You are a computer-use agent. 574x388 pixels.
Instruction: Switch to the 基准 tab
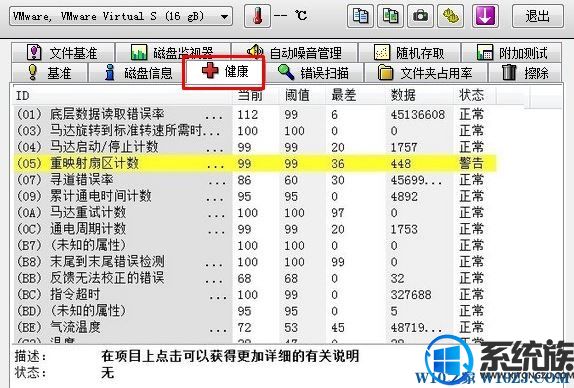click(x=49, y=72)
